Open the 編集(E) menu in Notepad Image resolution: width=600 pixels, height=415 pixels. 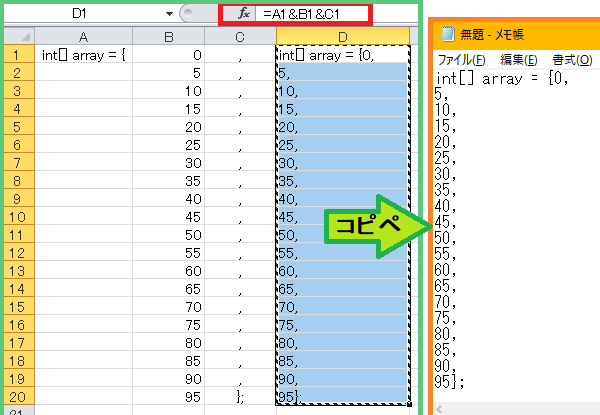[518, 60]
